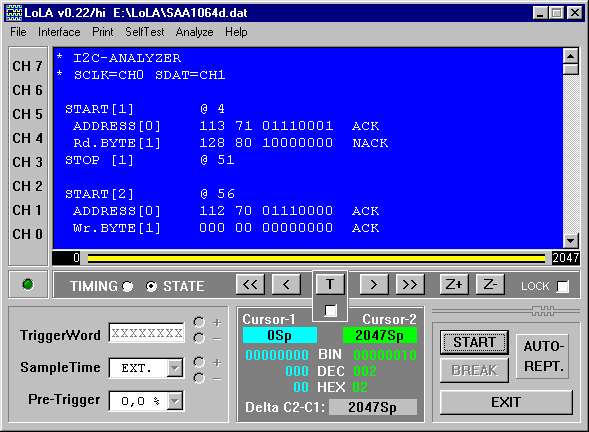Open the SelfTest menu
589x432 pixels.
coord(145,32)
